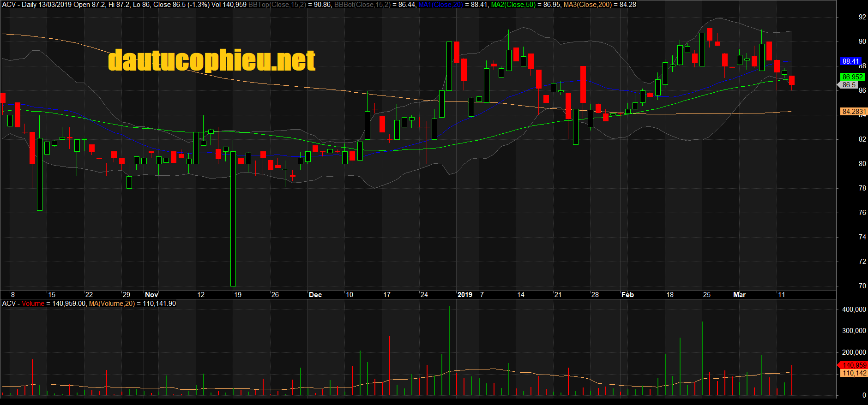Click the red 140,959 volume tag

click(x=854, y=365)
